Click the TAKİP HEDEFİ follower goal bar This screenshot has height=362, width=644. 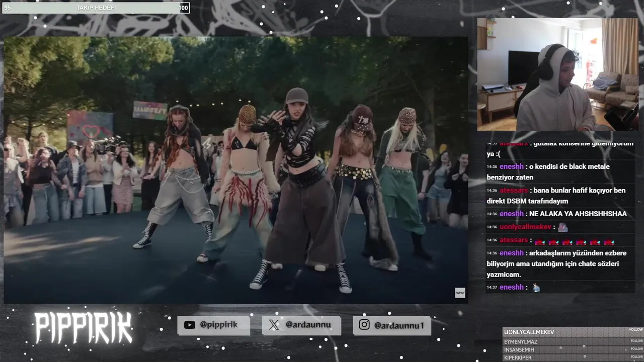pyautogui.click(x=96, y=8)
